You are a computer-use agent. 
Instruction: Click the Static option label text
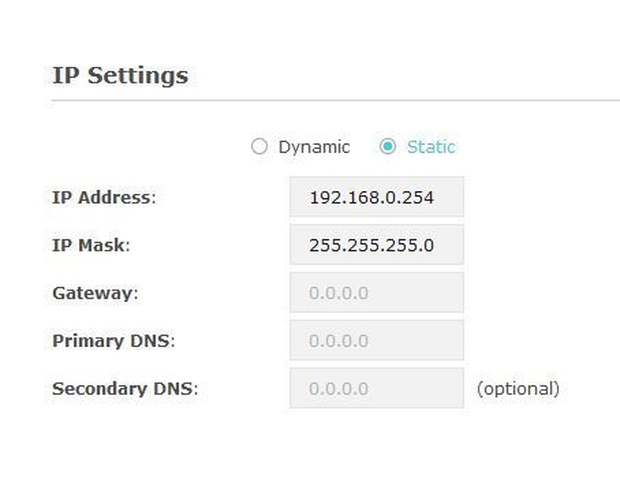[x=431, y=147]
